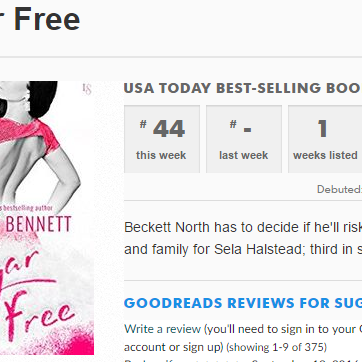Open the book cover image
The image size is (362, 362).
47,218
